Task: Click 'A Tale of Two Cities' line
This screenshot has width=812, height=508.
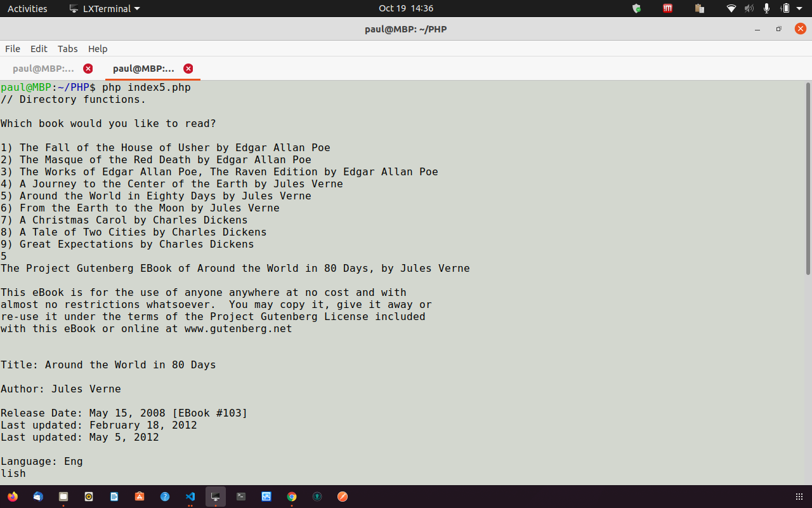Action: [134, 232]
